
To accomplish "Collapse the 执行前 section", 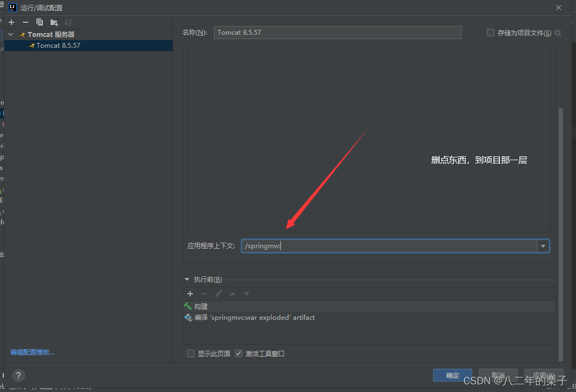I will coord(186,280).
